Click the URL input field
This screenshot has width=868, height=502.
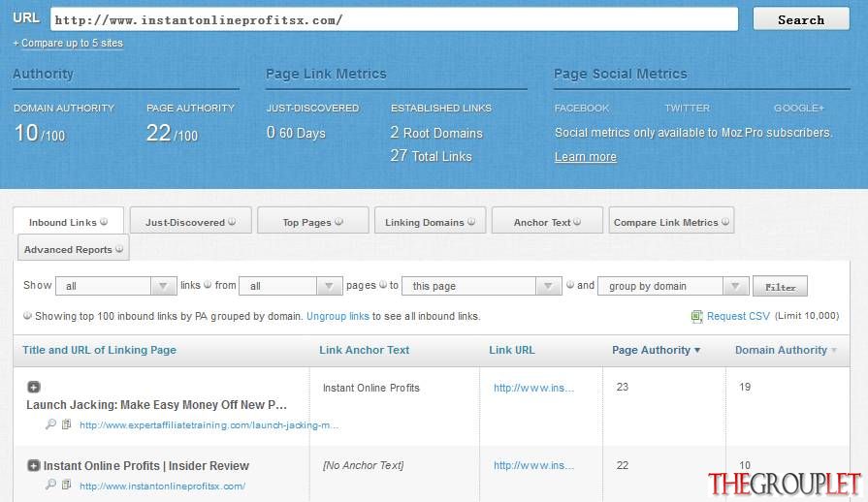tap(394, 20)
